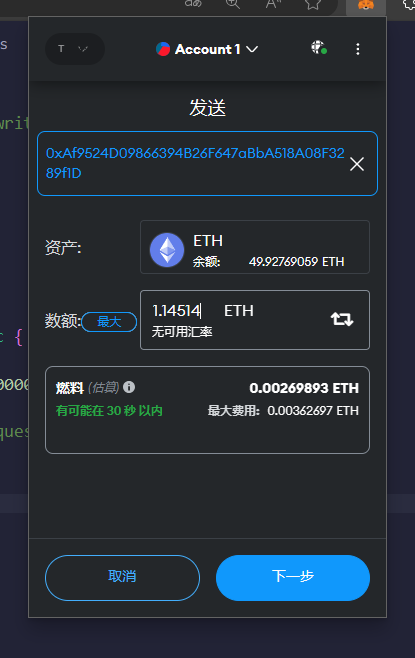Screen dimensions: 415x658
Task: Click the 下一步 next button
Action: (293, 577)
